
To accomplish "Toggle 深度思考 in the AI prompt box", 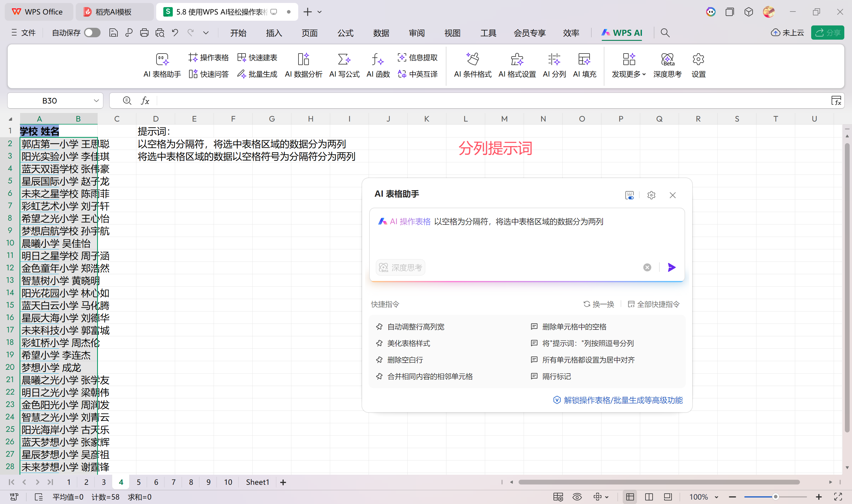I will [400, 267].
